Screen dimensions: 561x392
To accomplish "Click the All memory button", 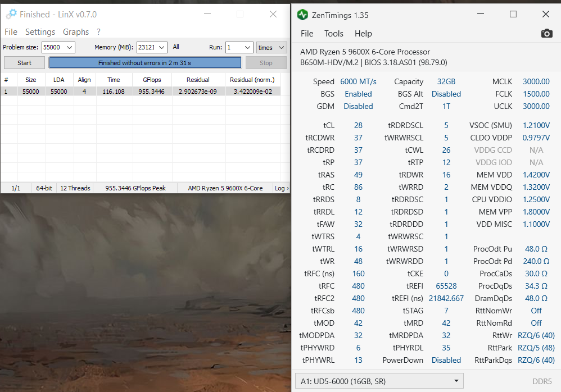I will (176, 47).
